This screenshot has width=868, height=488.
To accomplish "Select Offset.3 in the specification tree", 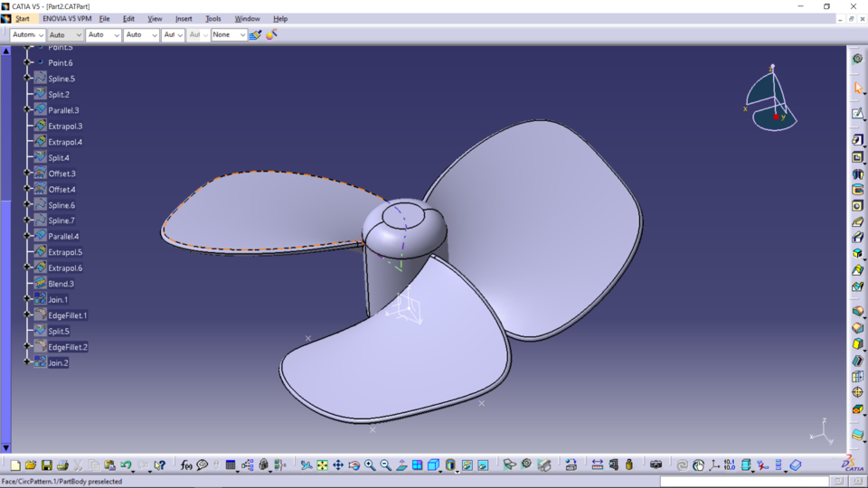I will (61, 174).
